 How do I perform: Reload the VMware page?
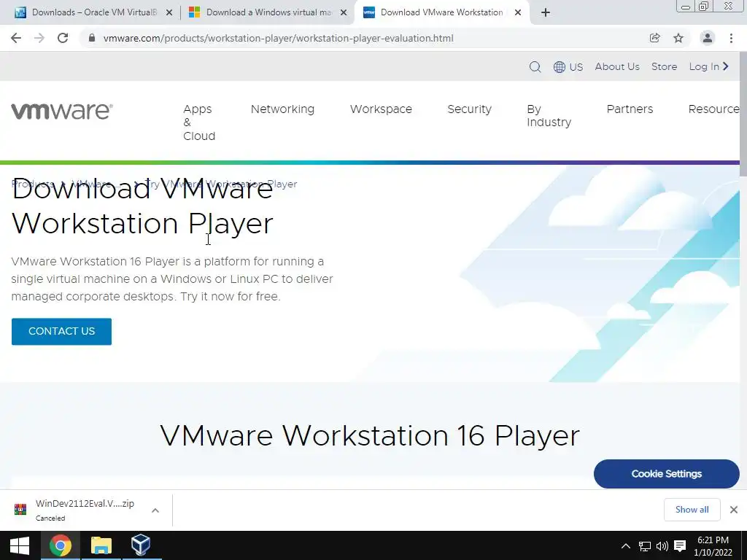coord(63,38)
